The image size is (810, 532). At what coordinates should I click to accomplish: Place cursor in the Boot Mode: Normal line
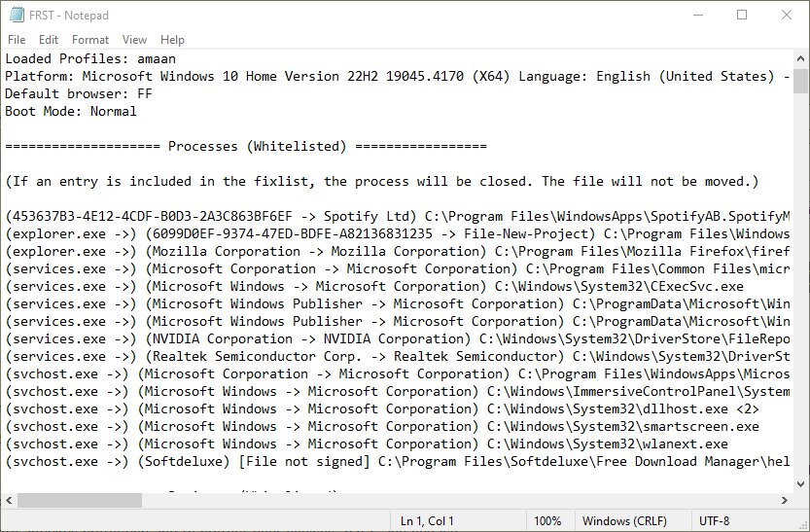pyautogui.click(x=71, y=111)
